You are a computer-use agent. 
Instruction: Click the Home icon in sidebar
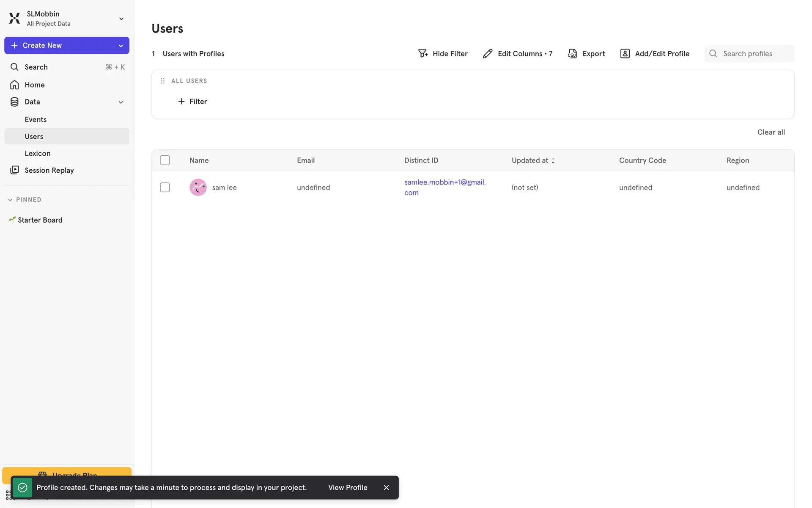(14, 85)
